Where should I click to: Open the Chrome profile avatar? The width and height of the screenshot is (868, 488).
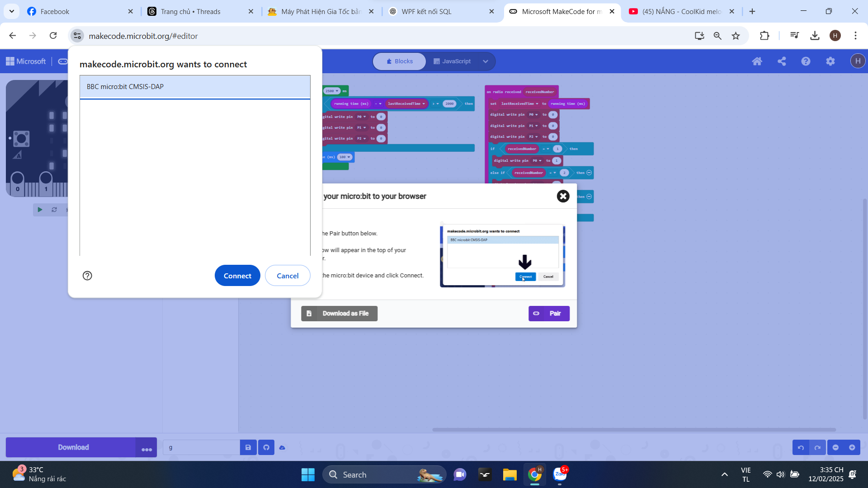coord(835,36)
